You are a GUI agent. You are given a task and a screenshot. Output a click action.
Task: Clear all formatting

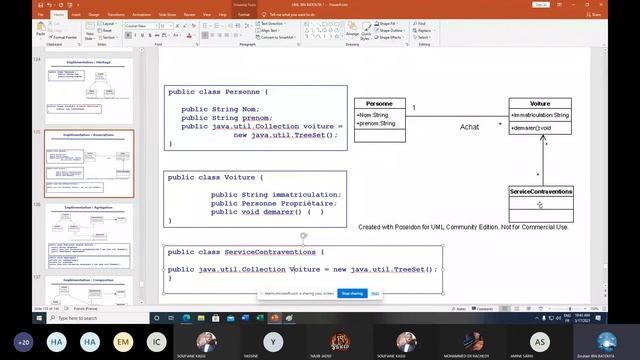tap(193, 26)
